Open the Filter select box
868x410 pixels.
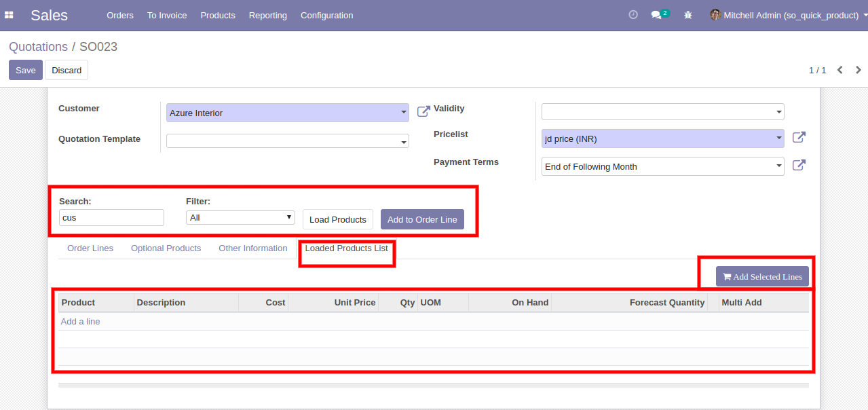[240, 217]
